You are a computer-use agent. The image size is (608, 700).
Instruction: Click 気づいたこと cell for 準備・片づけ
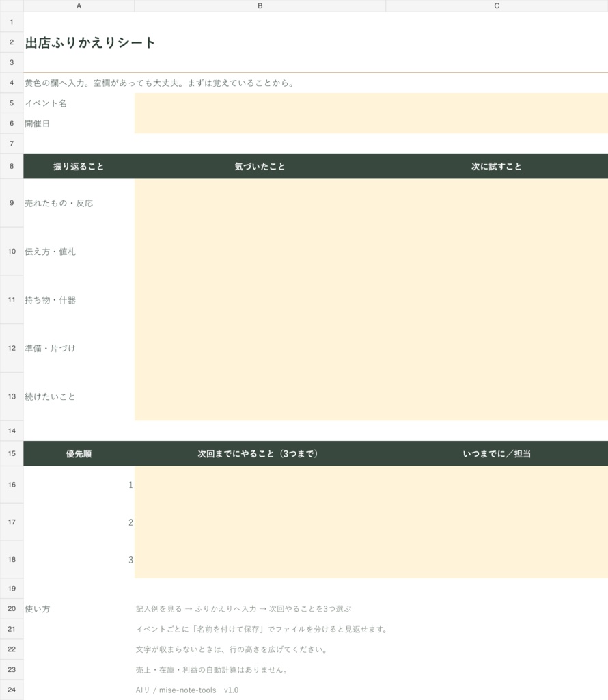[260, 348]
